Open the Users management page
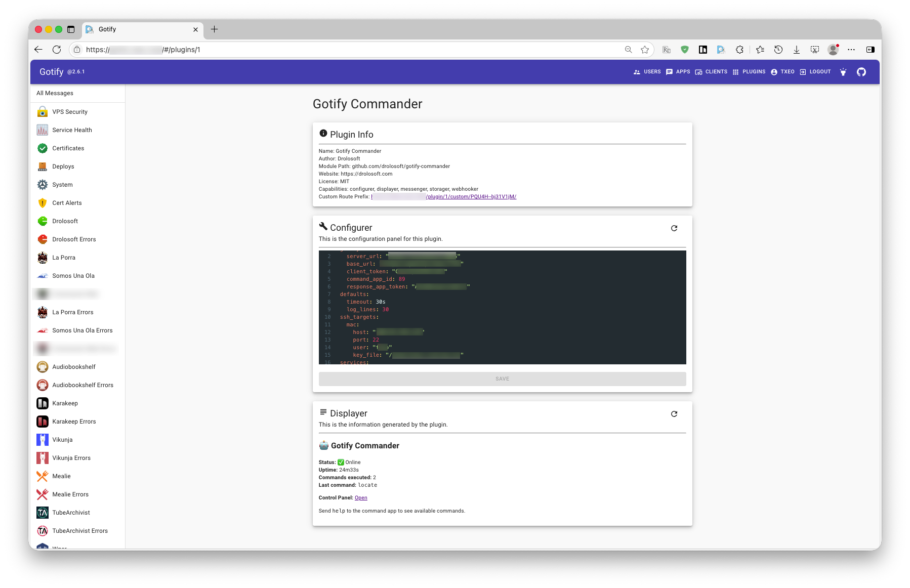Viewport: 910px width, 588px height. pos(647,71)
